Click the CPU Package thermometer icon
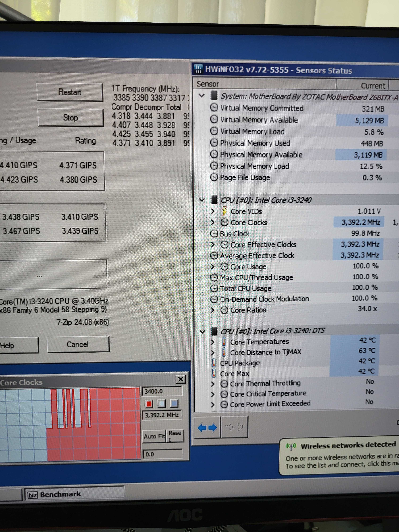Image resolution: width=399 pixels, height=532 pixels. click(214, 363)
